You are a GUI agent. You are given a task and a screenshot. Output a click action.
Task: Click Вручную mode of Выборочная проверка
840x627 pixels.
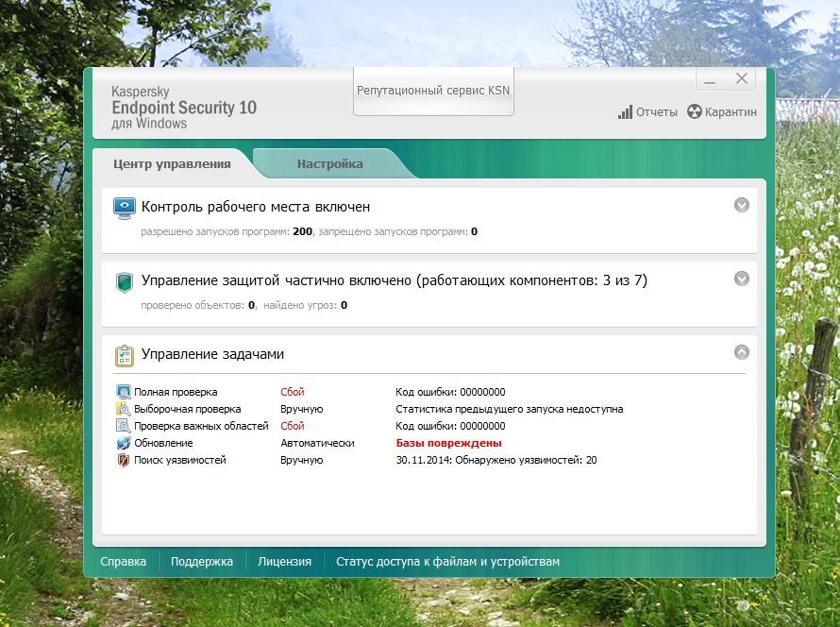[302, 409]
